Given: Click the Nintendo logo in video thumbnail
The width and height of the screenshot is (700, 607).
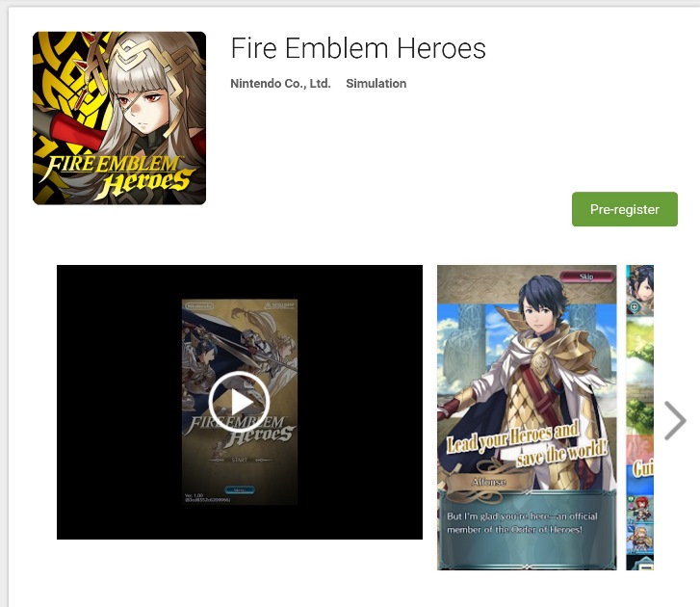Looking at the screenshot, I should coord(199,306).
